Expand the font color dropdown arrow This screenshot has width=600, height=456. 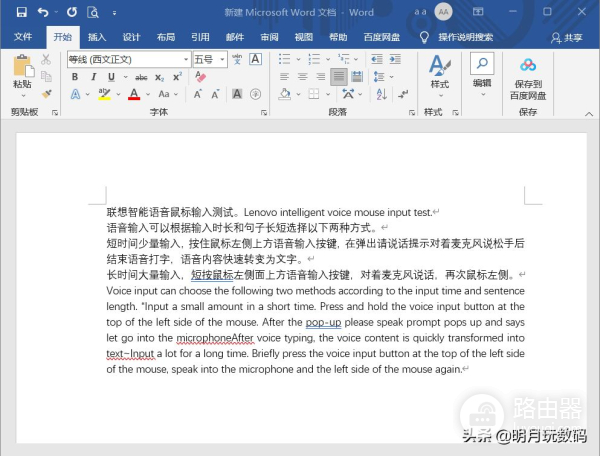click(x=148, y=94)
